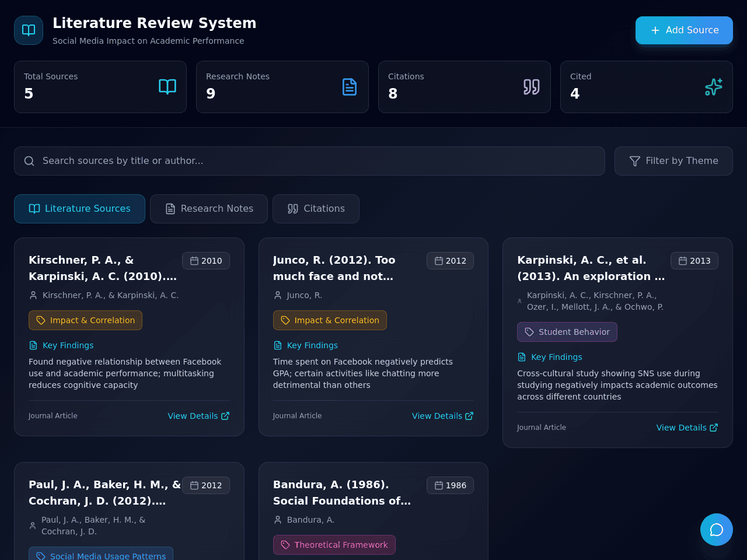The height and width of the screenshot is (560, 747).
Task: Click the author person icon beside Bandura, A.
Action: [x=278, y=520]
